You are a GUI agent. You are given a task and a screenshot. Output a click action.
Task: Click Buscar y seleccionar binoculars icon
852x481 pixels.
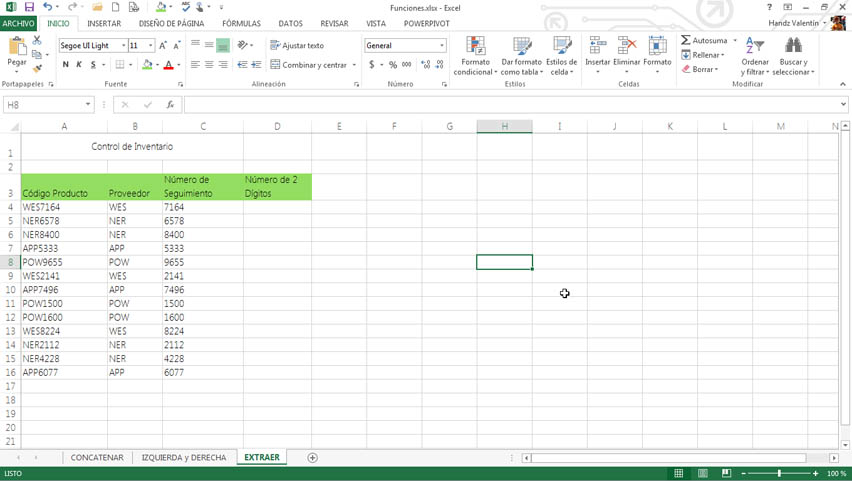point(793,46)
